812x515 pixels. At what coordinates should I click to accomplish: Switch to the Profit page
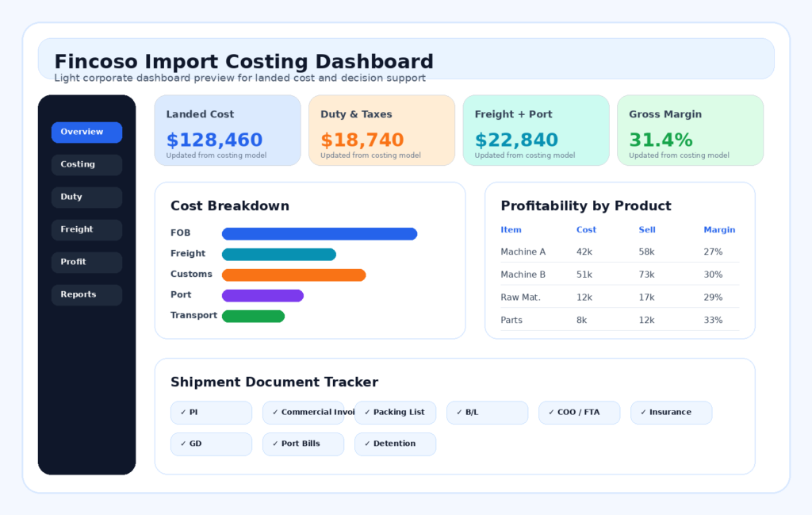click(x=86, y=262)
